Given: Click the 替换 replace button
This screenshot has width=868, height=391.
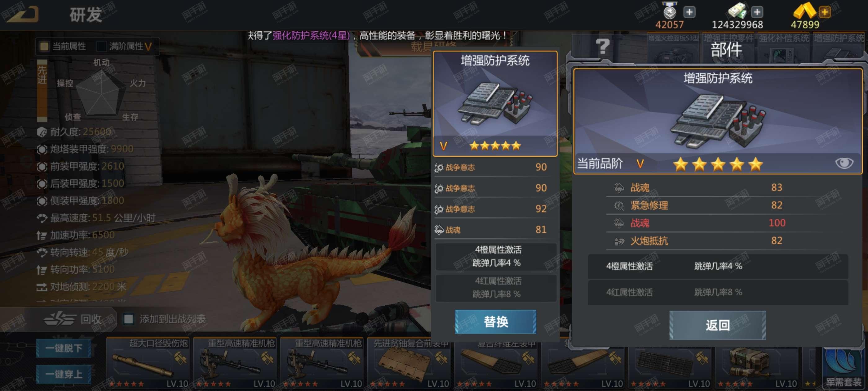Looking at the screenshot, I should coord(495,321).
